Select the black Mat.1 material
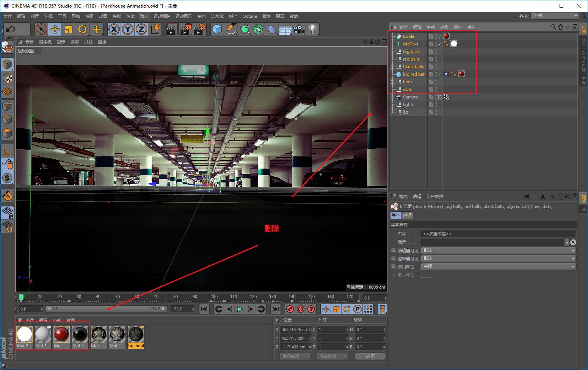The width and height of the screenshot is (588, 370). tap(80, 337)
